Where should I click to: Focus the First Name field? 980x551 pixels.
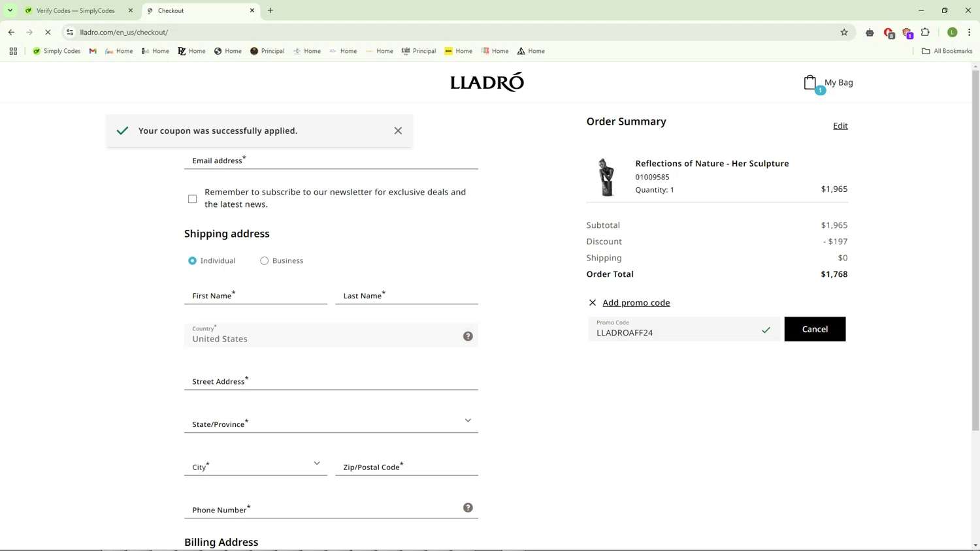click(255, 295)
